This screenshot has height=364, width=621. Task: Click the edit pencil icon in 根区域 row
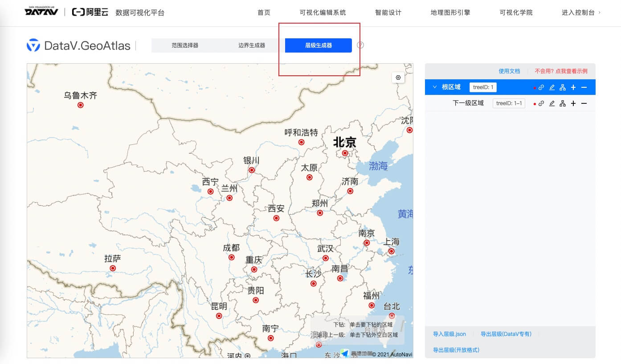[552, 87]
